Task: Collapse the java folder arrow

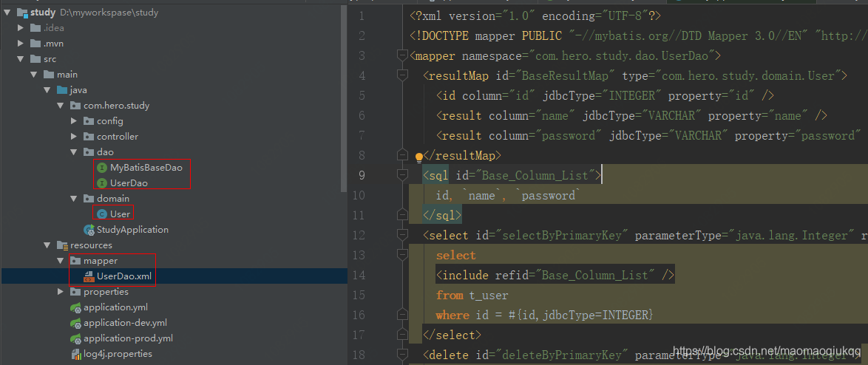Action: click(47, 89)
